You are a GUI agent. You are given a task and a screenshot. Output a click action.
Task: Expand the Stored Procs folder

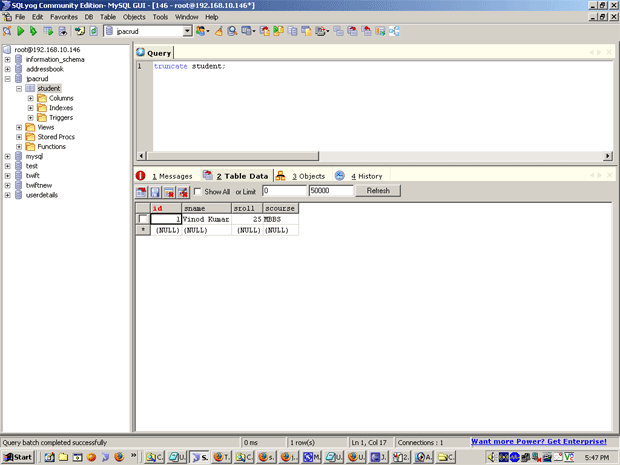19,137
